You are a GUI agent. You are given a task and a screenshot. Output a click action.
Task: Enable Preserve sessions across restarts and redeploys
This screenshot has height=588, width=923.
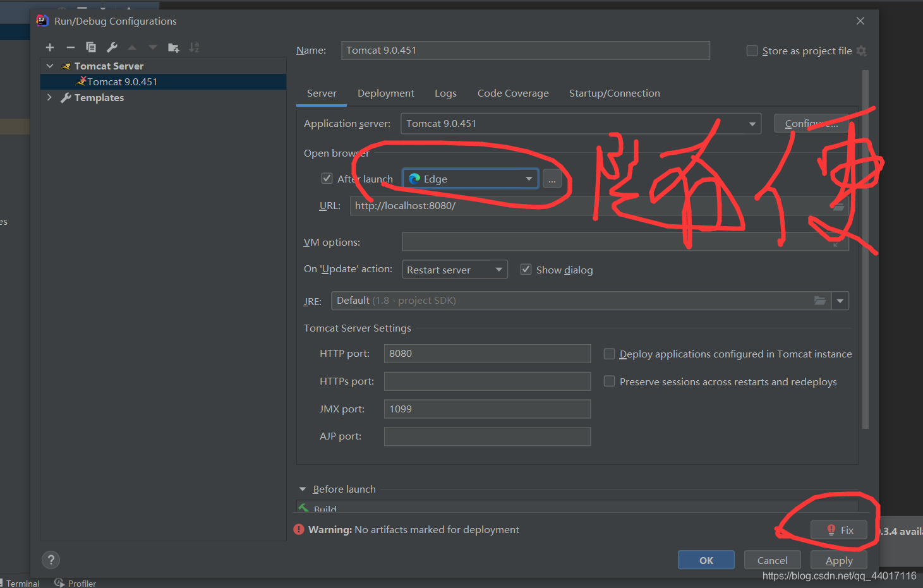pos(609,381)
